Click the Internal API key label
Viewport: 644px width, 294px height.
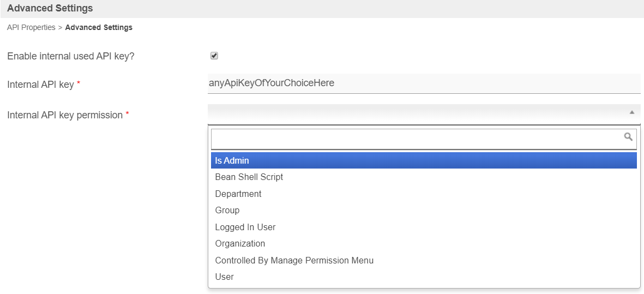point(40,85)
